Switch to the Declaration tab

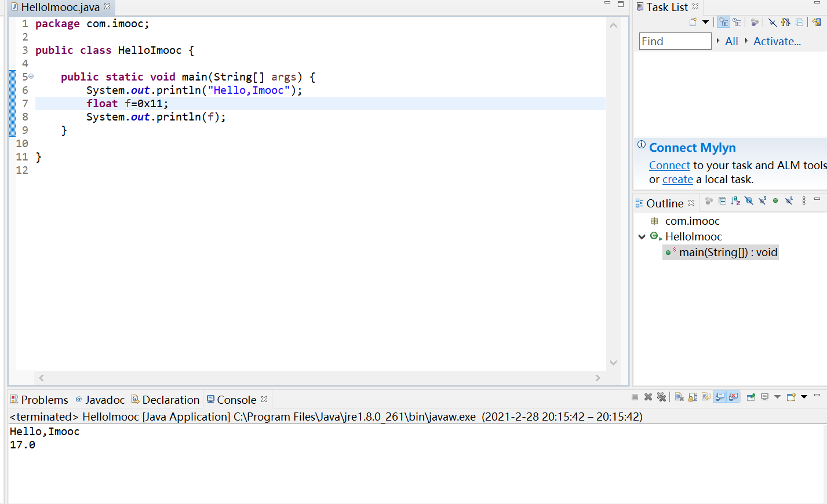click(165, 400)
